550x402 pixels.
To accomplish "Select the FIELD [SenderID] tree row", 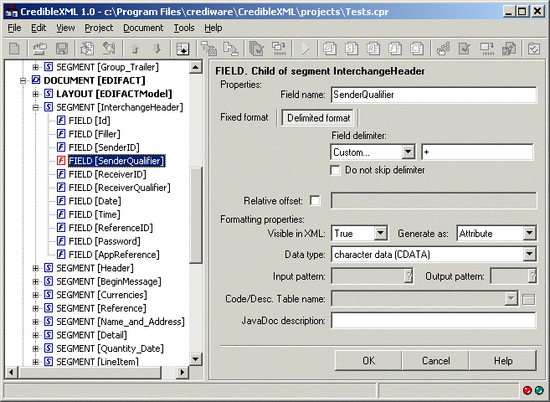I will (x=104, y=147).
